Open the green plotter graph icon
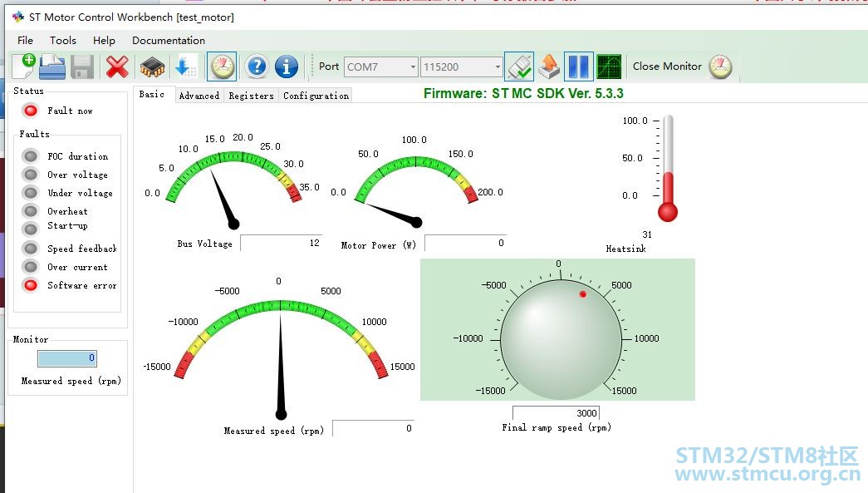The image size is (868, 493). point(609,67)
